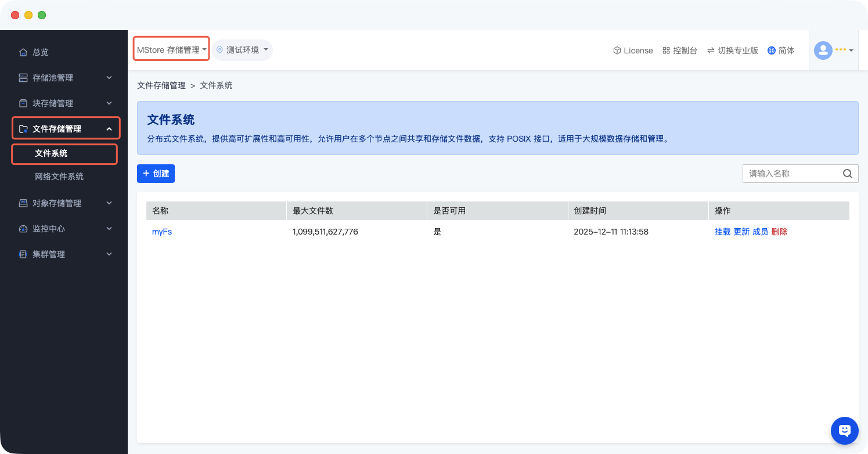Open the myFs file system link
868x454 pixels.
click(x=162, y=232)
